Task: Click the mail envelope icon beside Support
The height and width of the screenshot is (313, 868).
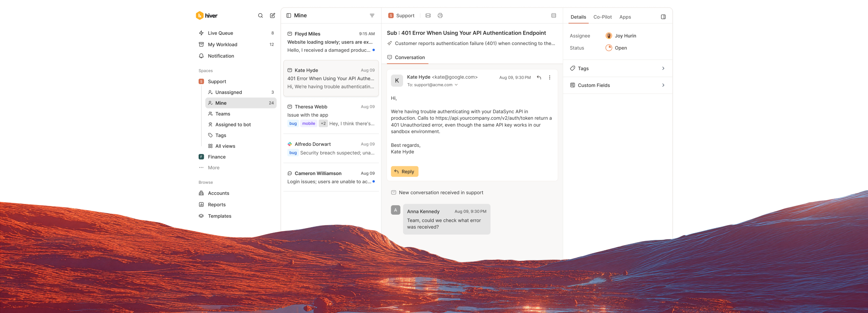Action: coord(428,16)
